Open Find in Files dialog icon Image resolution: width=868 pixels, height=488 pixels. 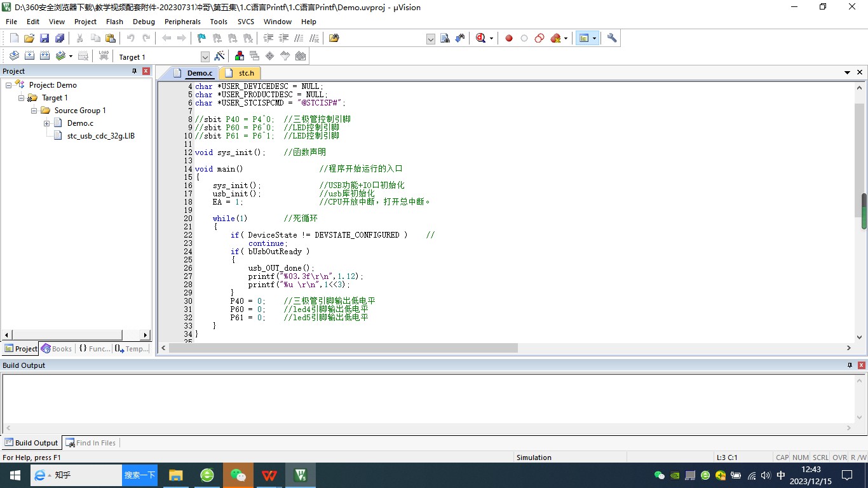[334, 38]
